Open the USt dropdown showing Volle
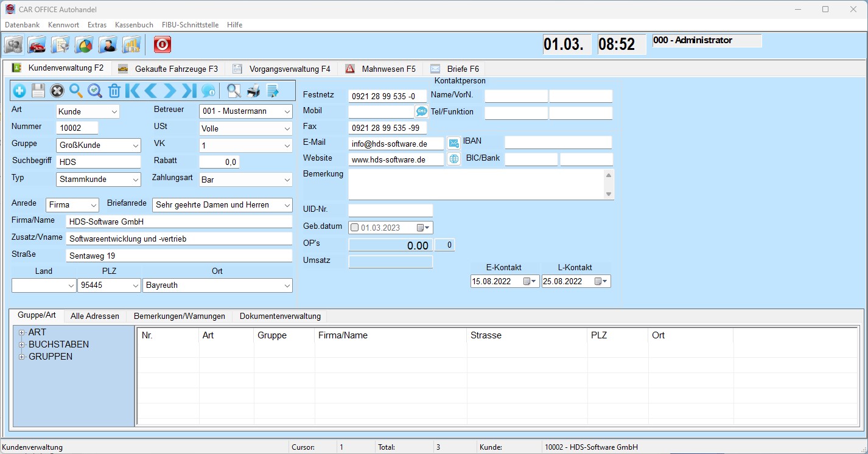The width and height of the screenshot is (868, 454). click(x=287, y=129)
